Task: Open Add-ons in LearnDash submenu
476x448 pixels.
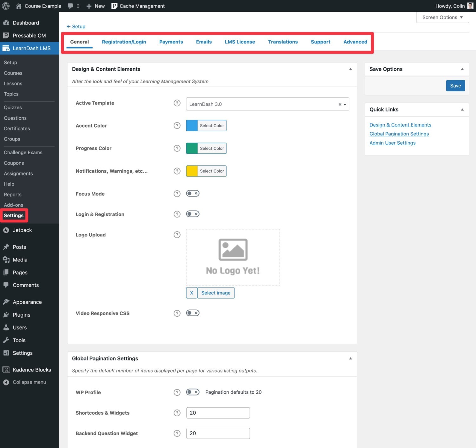Action: 13,205
